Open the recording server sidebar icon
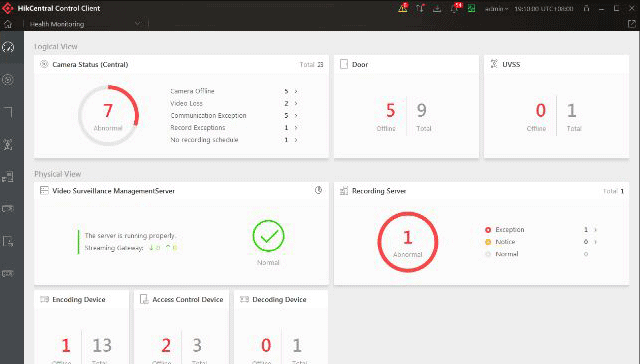 pos(8,177)
